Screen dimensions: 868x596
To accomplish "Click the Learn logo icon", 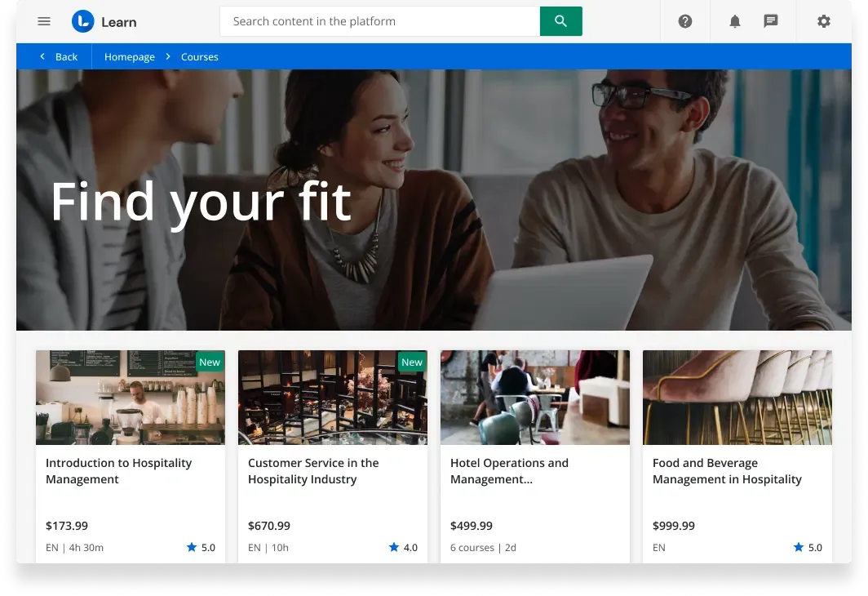I will click(x=83, y=22).
